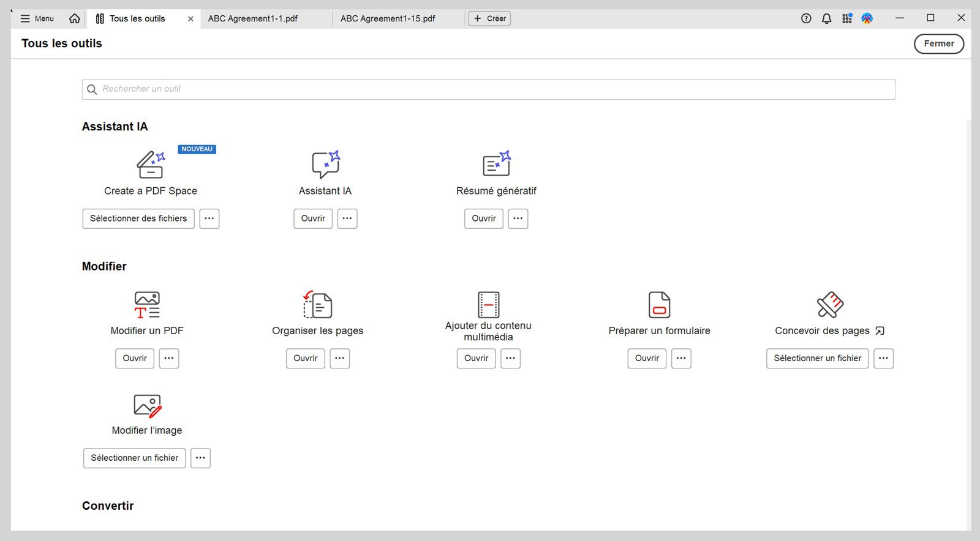
Task: Open the notifications bell icon
Action: click(x=826, y=18)
